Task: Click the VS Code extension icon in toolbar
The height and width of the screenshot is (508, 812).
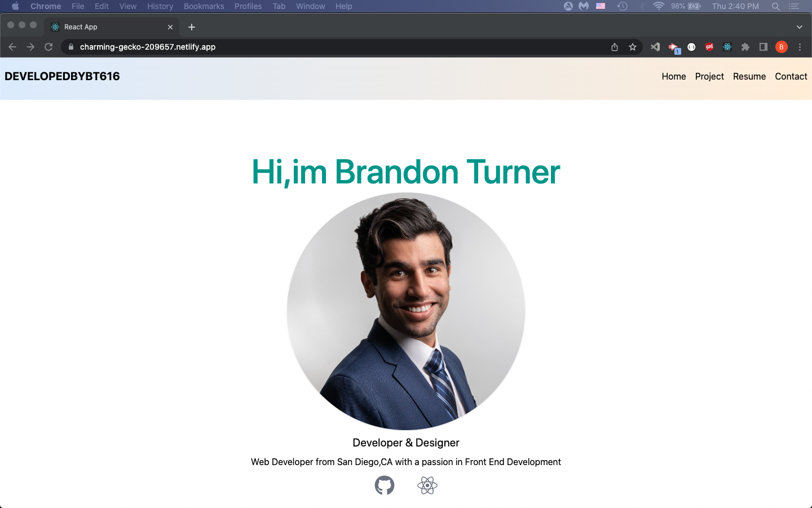Action: 655,47
